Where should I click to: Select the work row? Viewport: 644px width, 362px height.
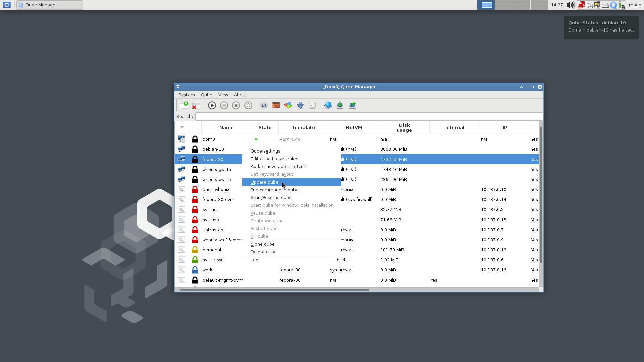point(357,270)
